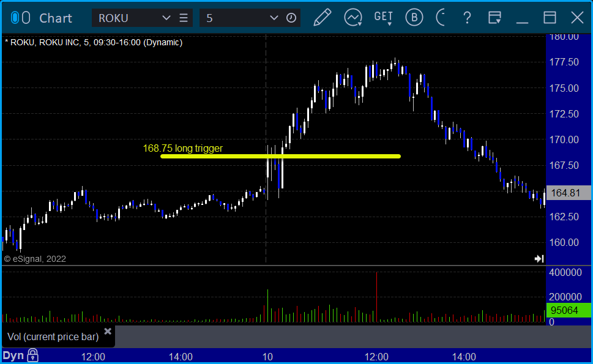Click the 177.50 price axis label
This screenshot has width=593, height=364.
point(564,62)
